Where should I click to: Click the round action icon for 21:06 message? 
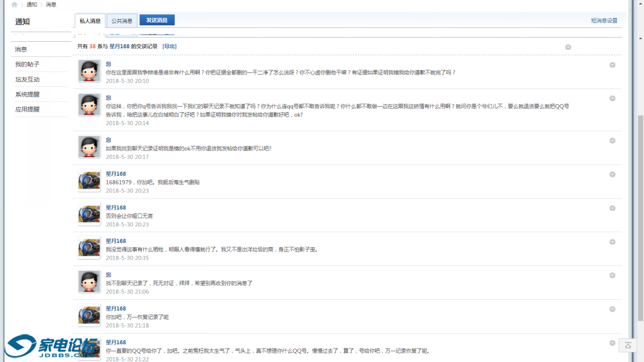tap(612, 275)
